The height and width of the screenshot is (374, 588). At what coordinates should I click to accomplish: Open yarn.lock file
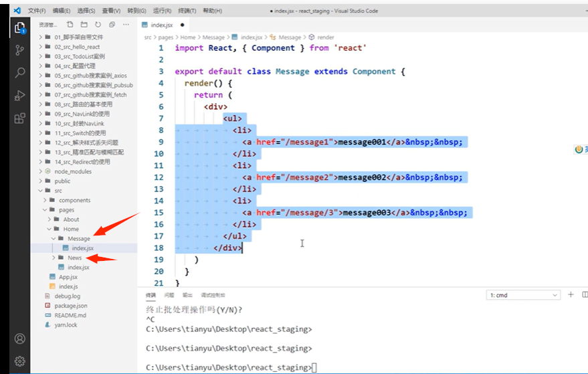coord(84,325)
